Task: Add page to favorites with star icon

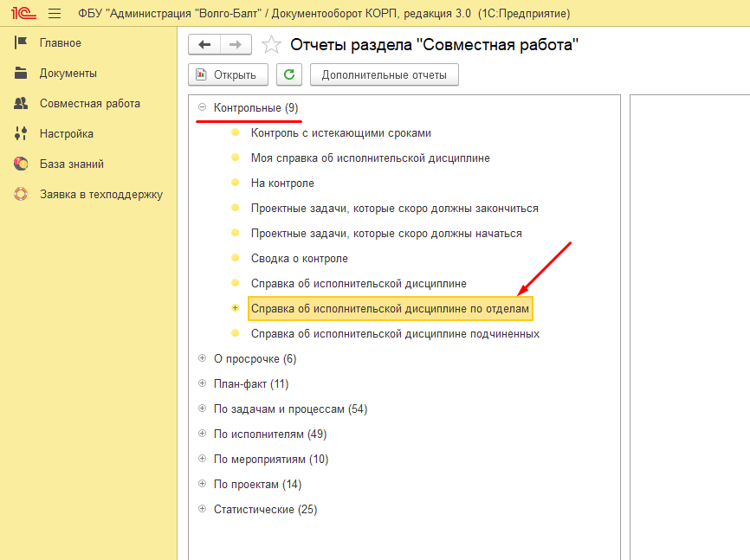Action: coord(271,45)
